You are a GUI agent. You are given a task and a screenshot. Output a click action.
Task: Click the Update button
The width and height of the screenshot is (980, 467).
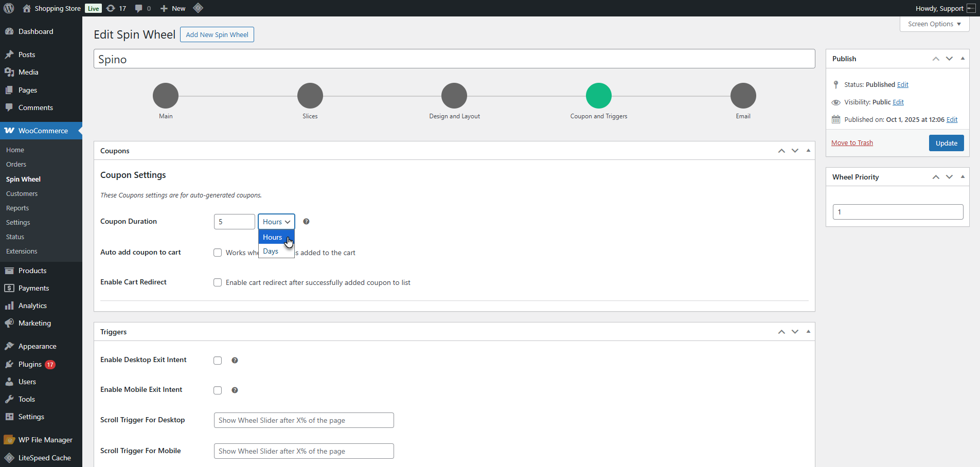click(946, 143)
